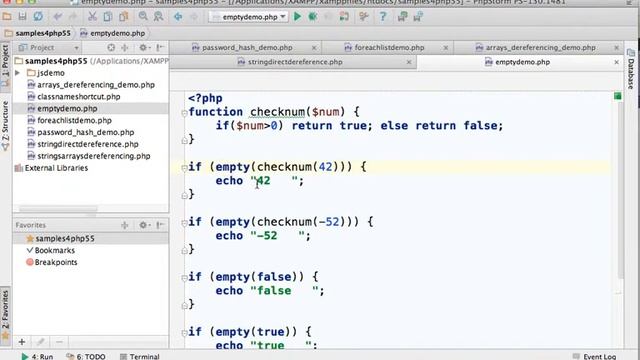
Task: Click the debug connections listener toolbar icon
Action: 344,17
